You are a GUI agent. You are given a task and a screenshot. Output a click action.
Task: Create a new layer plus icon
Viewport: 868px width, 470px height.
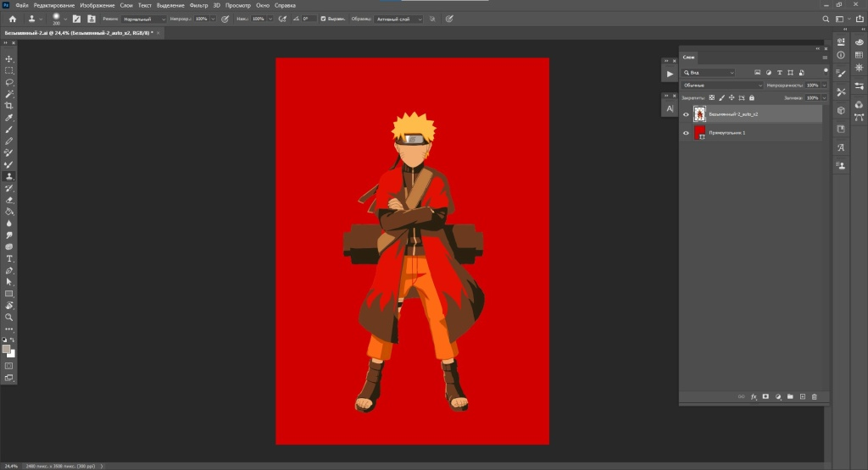(x=803, y=397)
